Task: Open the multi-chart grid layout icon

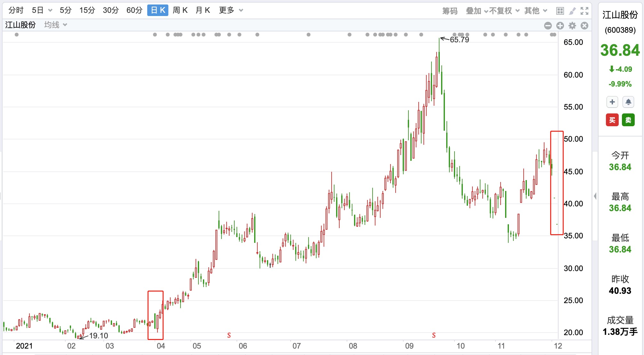Action: (560, 11)
